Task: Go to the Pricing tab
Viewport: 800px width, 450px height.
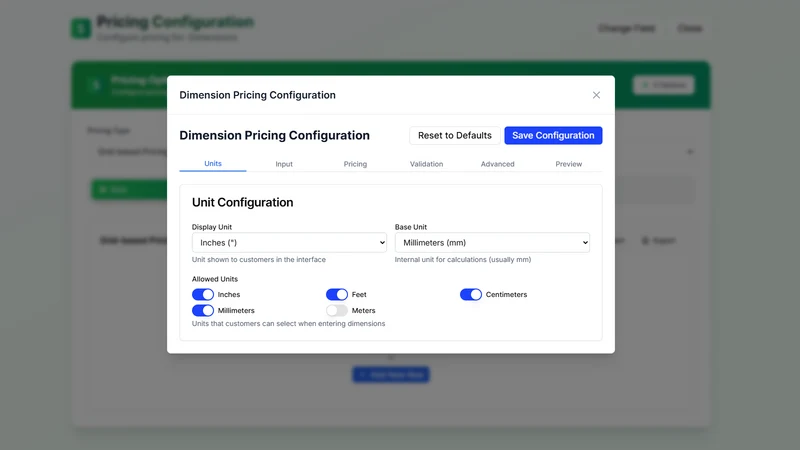Action: (355, 164)
